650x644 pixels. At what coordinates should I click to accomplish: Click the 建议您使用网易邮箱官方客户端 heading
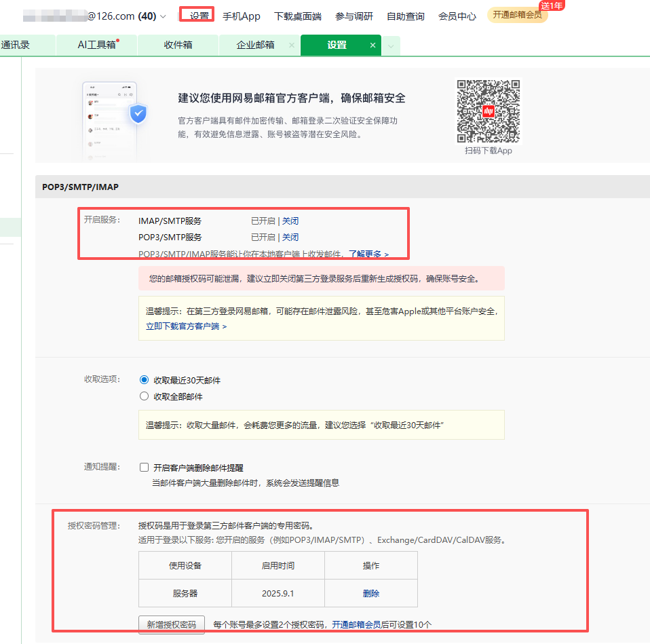tap(292, 98)
